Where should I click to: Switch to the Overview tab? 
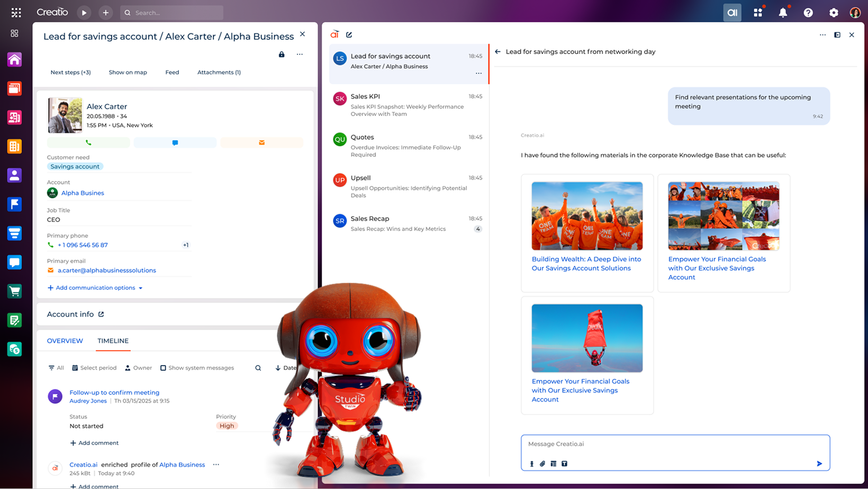65,341
